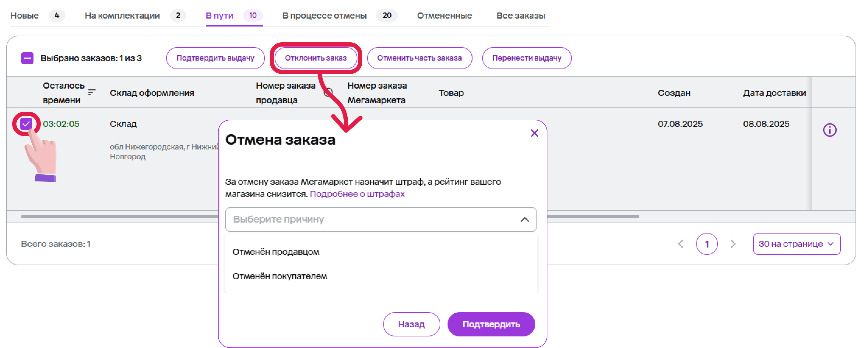Go to the next page arrow
The image size is (868, 348).
click(x=733, y=244)
